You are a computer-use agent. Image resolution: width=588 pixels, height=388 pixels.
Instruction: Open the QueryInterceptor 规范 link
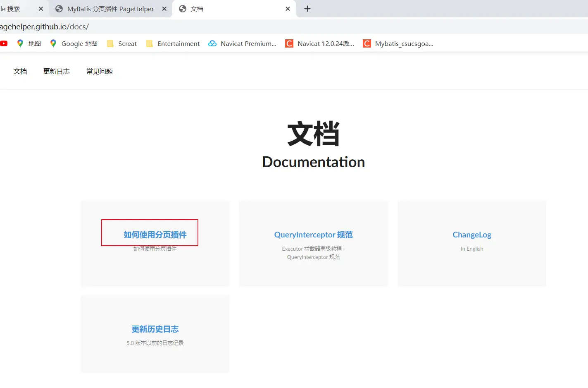click(314, 235)
